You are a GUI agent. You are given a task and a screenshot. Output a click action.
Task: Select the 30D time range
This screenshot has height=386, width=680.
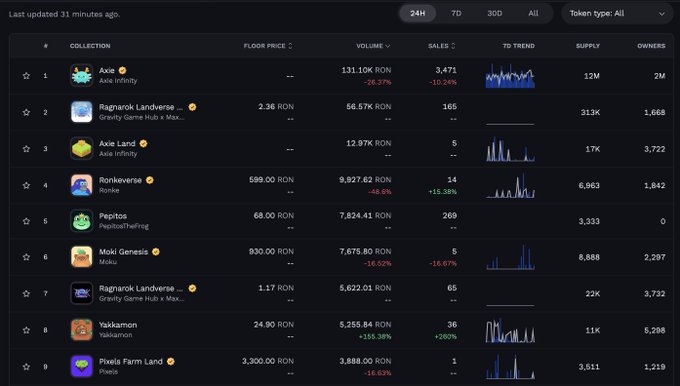tap(494, 13)
